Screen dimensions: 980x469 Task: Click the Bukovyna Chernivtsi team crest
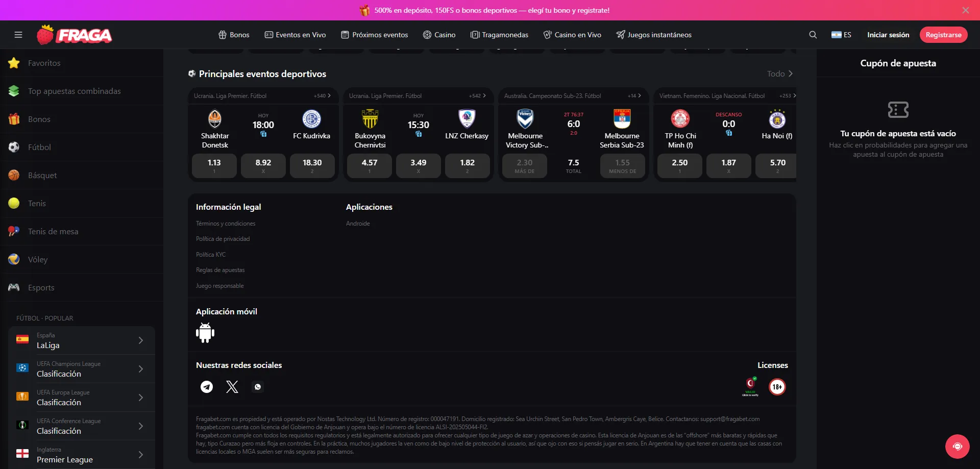(370, 119)
